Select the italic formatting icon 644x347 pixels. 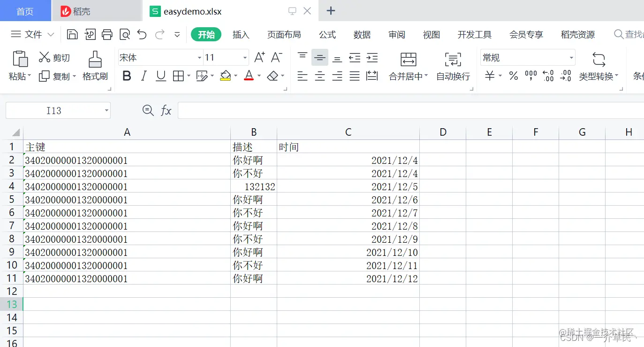click(144, 76)
